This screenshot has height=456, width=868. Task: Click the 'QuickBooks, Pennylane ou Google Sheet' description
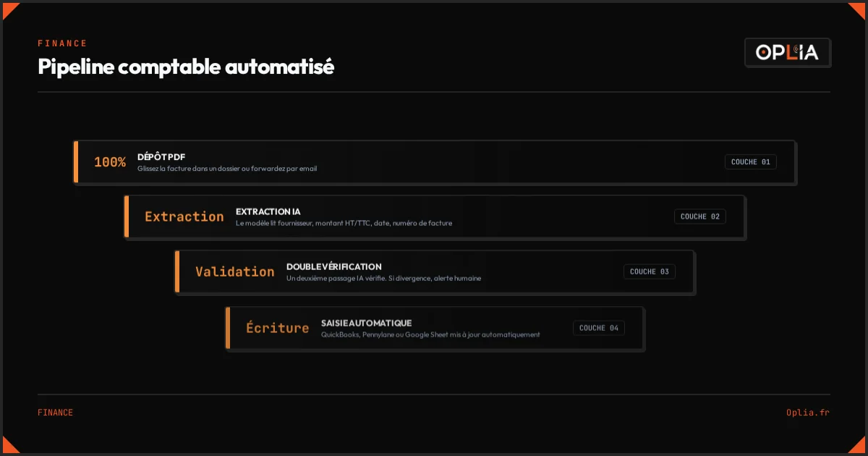430,334
